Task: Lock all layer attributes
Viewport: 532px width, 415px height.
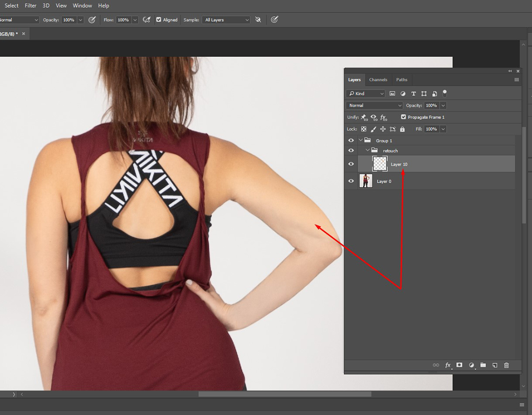Action: click(403, 129)
